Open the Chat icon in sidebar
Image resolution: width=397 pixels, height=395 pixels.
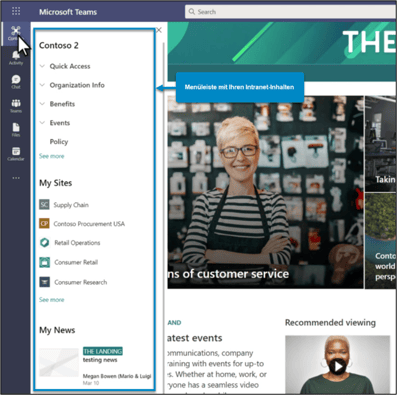[16, 82]
